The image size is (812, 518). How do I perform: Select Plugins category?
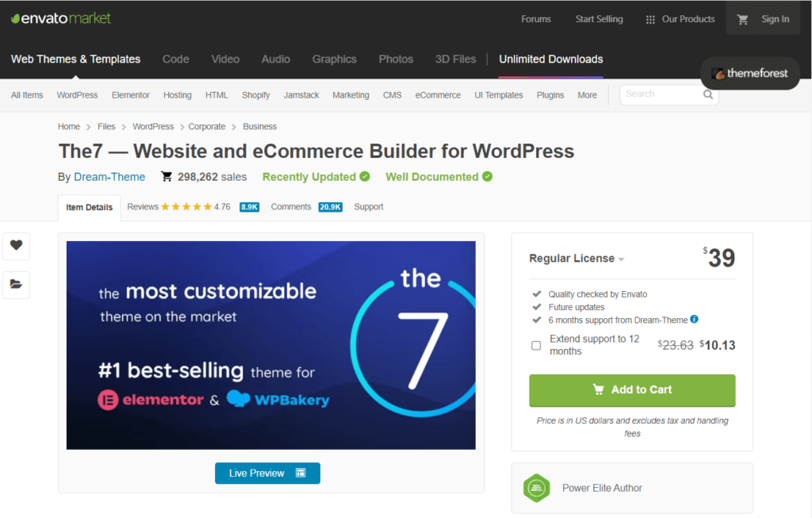pos(550,95)
